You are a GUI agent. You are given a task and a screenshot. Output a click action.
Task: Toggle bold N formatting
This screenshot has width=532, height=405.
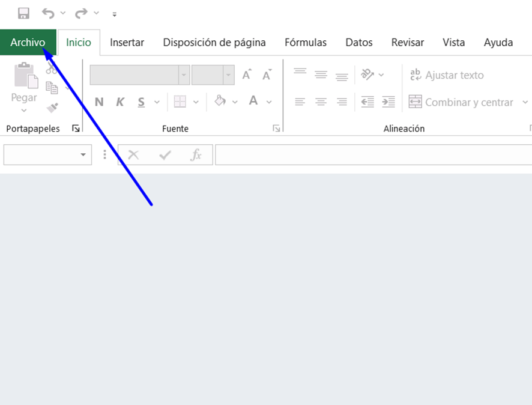click(x=99, y=102)
